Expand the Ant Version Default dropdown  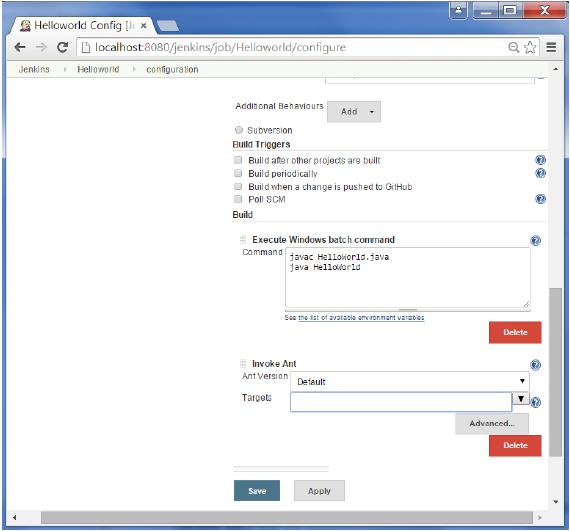[410, 381]
